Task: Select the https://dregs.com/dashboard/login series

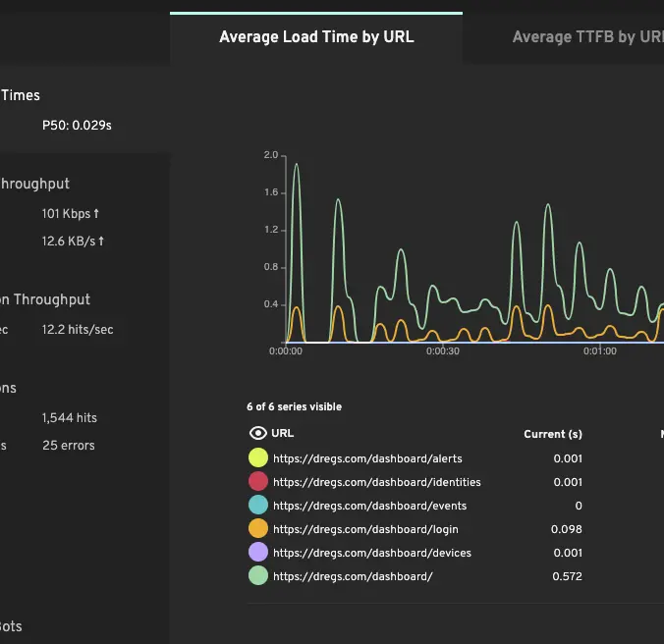Action: (365, 529)
